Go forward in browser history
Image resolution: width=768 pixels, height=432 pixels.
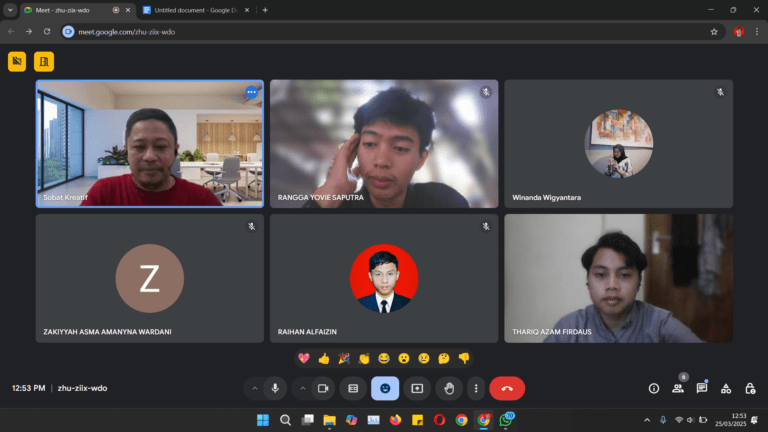(x=29, y=32)
